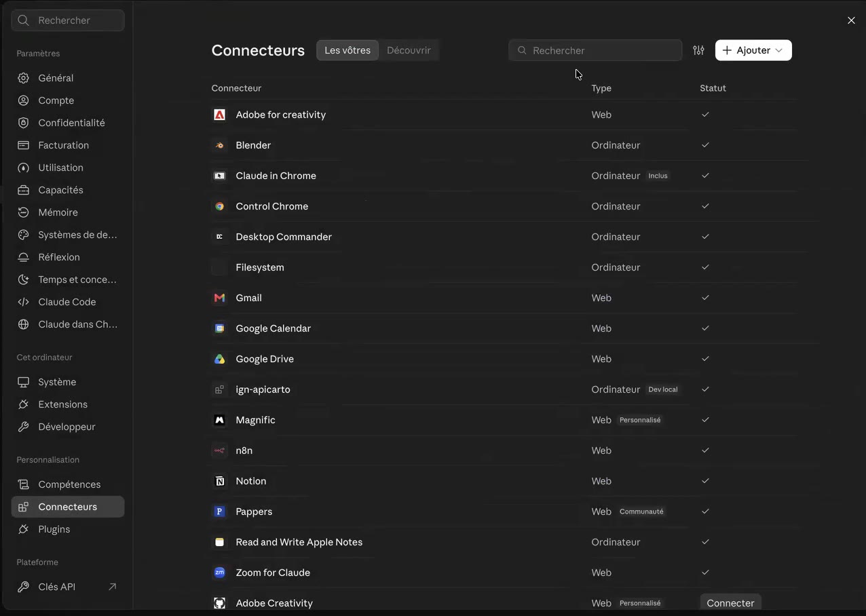Click the Facturation card icon
The height and width of the screenshot is (616, 866).
[24, 145]
